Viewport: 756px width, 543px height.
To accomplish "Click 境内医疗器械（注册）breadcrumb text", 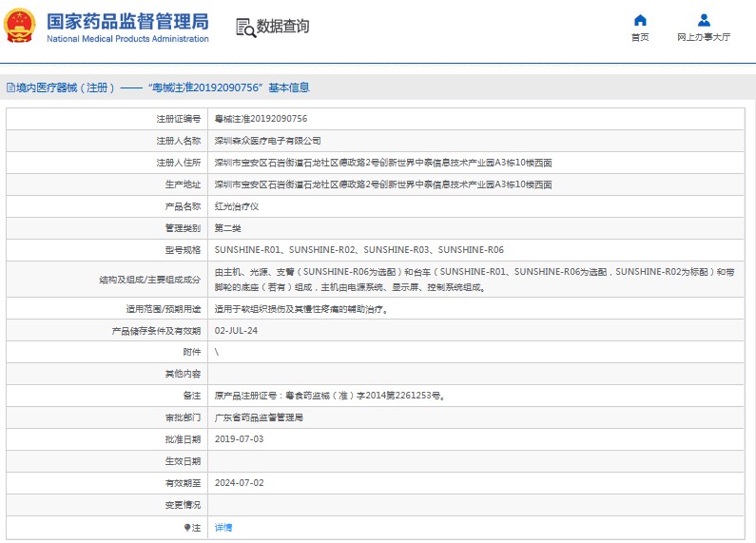I will tap(66, 87).
